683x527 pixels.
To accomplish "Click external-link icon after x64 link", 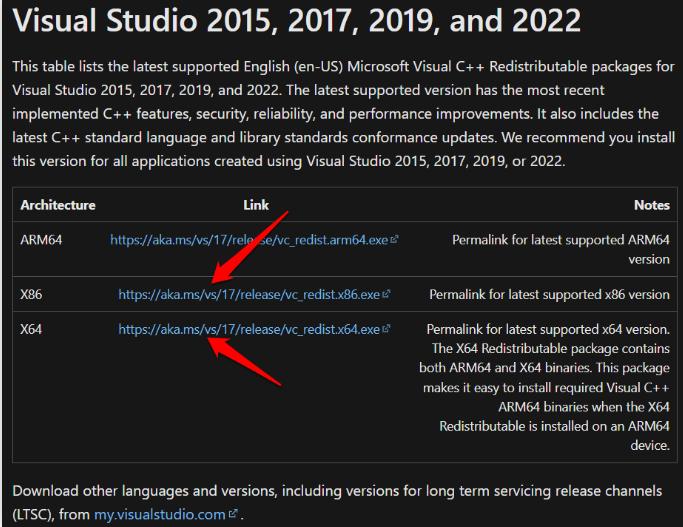I will pyautogui.click(x=386, y=329).
